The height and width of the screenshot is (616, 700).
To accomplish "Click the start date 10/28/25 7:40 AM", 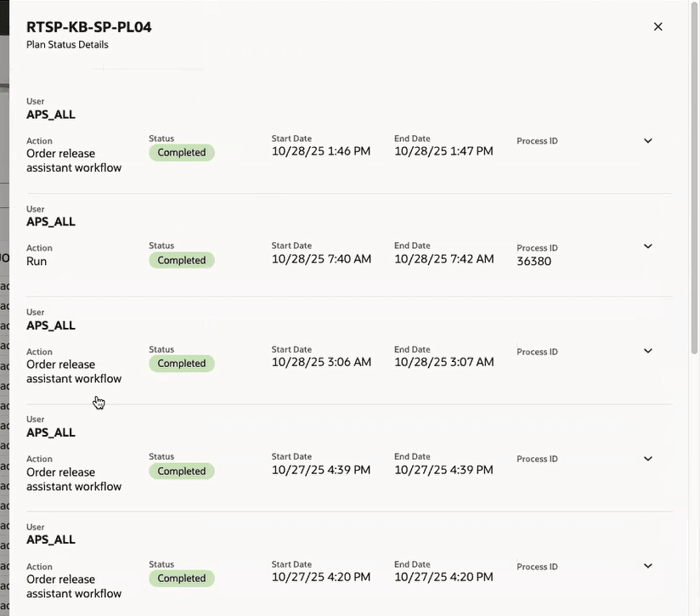I will pos(321,259).
